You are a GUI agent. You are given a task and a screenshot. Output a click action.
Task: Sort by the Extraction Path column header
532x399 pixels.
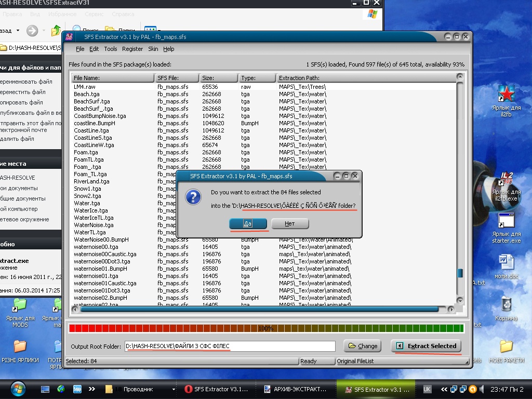[x=366, y=78]
